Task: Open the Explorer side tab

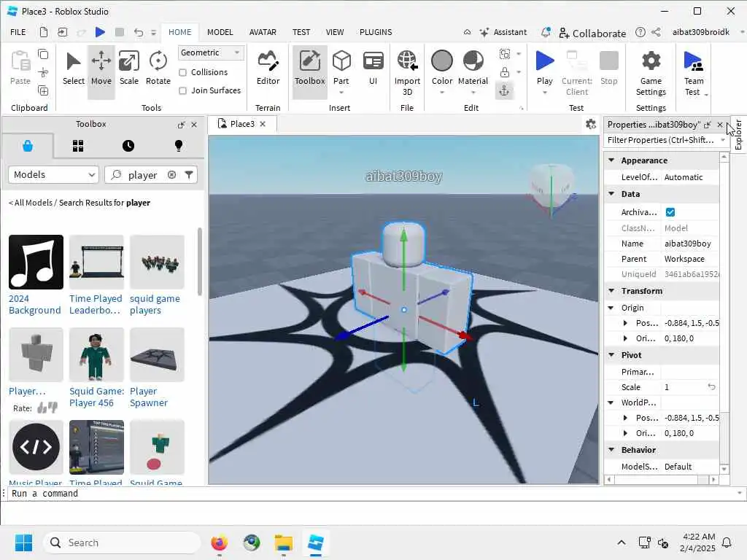Action: [738, 135]
